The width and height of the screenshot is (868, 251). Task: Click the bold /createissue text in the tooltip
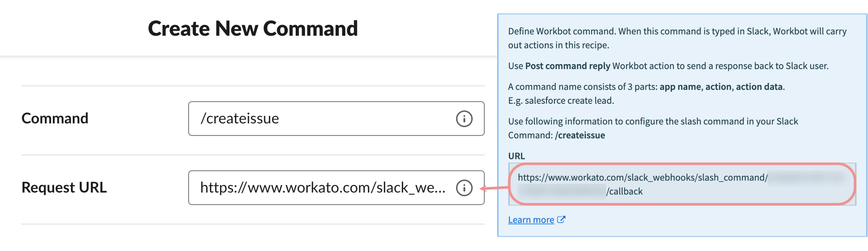coord(580,135)
